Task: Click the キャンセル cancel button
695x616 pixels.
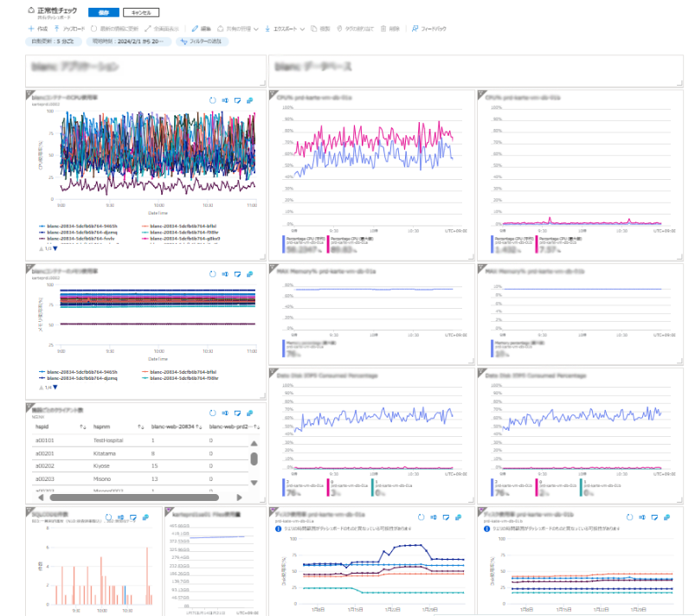Action: point(140,13)
